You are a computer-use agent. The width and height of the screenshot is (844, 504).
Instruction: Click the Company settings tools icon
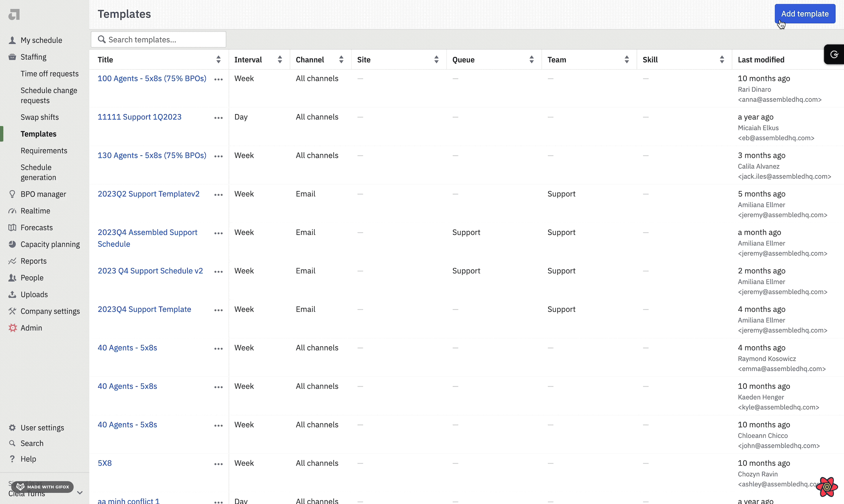coord(12,311)
